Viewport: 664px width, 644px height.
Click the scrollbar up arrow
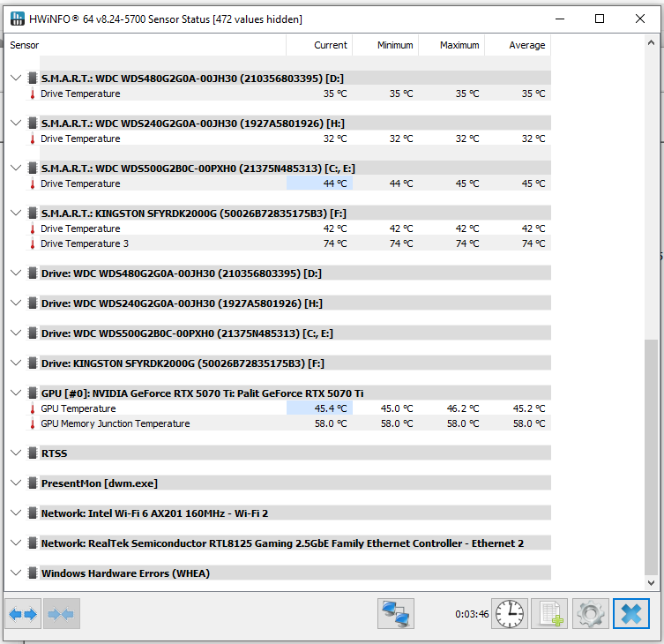(x=652, y=43)
